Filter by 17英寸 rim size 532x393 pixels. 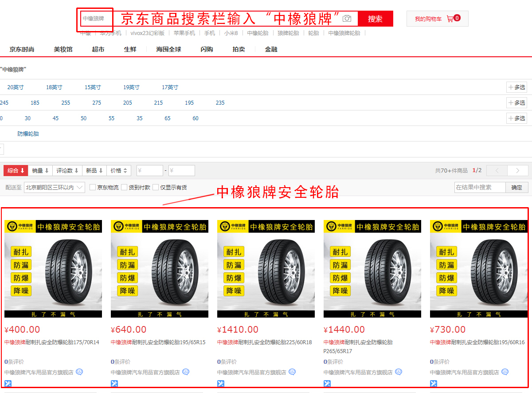[x=170, y=87]
